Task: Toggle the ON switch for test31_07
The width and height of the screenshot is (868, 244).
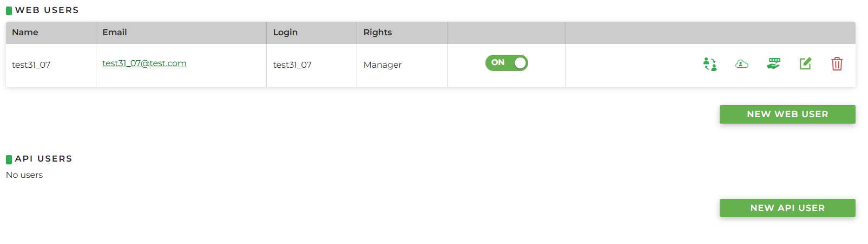Action: point(507,63)
